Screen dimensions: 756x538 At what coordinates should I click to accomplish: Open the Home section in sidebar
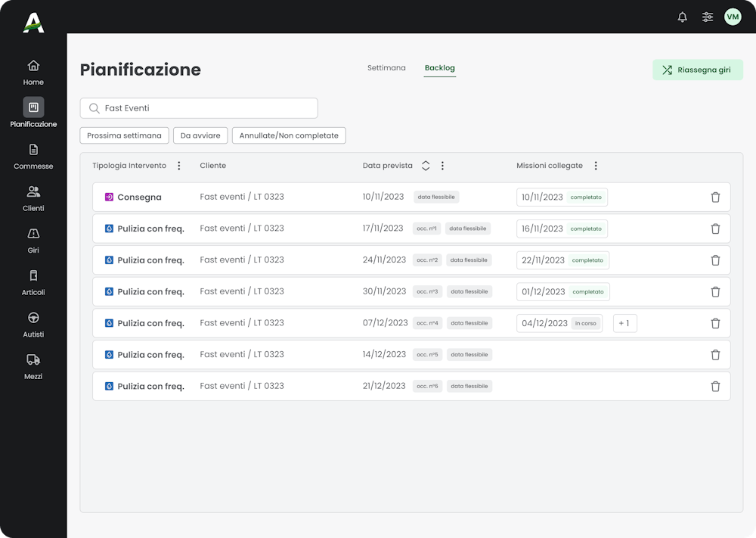33,70
